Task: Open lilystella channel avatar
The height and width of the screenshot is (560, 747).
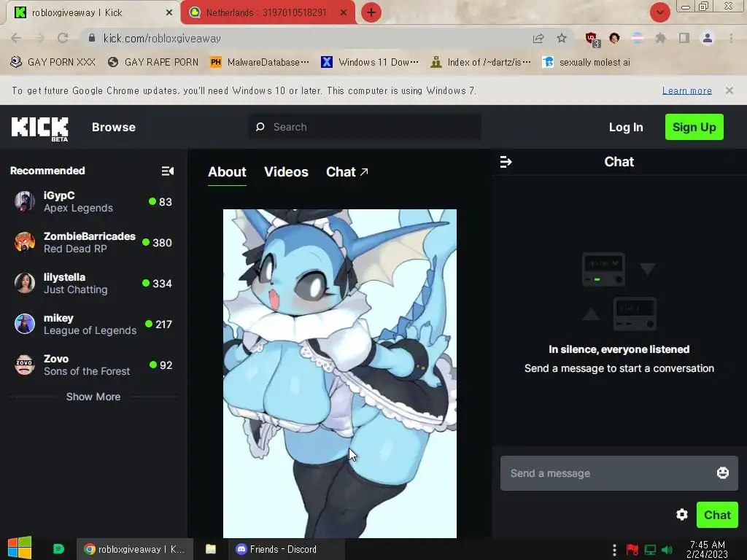Action: pyautogui.click(x=25, y=284)
